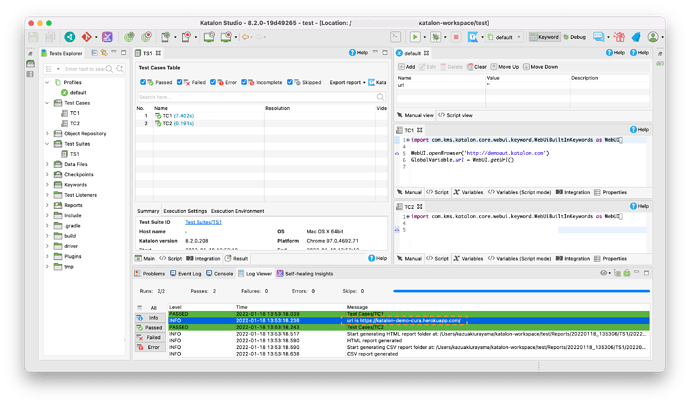Click the red gift box icon
This screenshot has width=690, height=404.
click(620, 37)
